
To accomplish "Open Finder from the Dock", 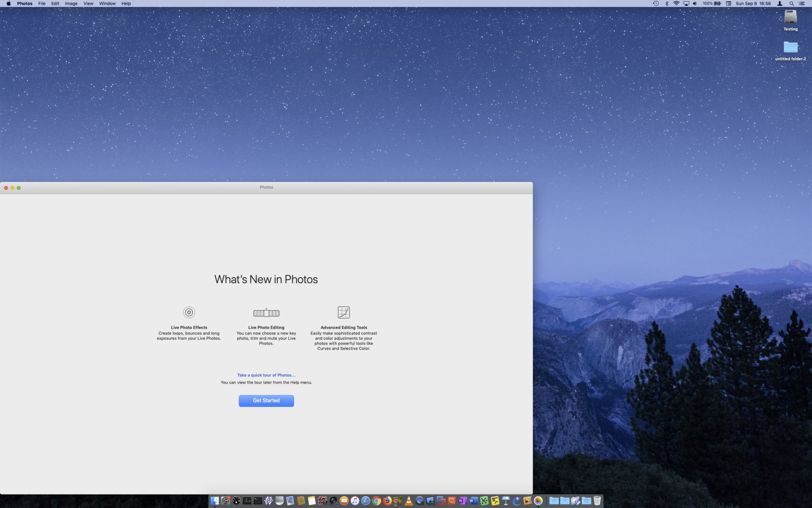I will (215, 501).
